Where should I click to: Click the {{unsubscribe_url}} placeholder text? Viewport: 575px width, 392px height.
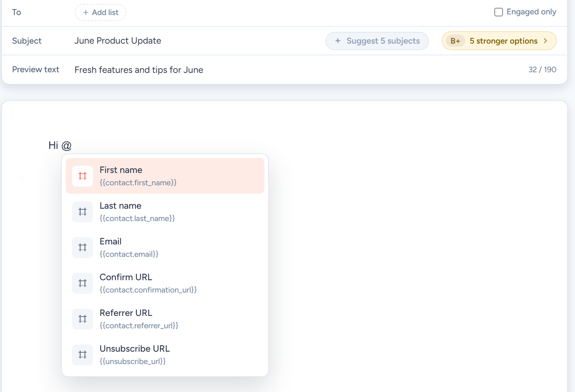click(133, 362)
